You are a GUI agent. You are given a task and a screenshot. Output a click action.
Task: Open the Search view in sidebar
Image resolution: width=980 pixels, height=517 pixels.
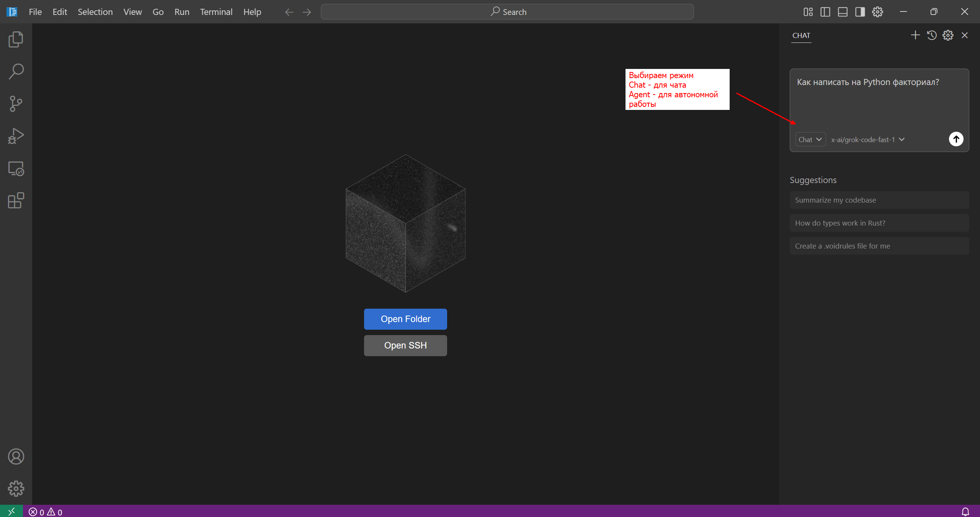(16, 72)
